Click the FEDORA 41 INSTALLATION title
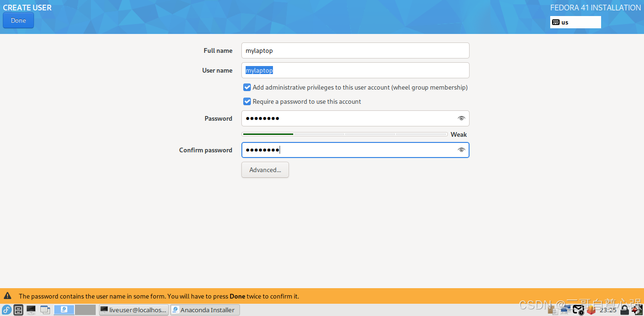 point(595,8)
